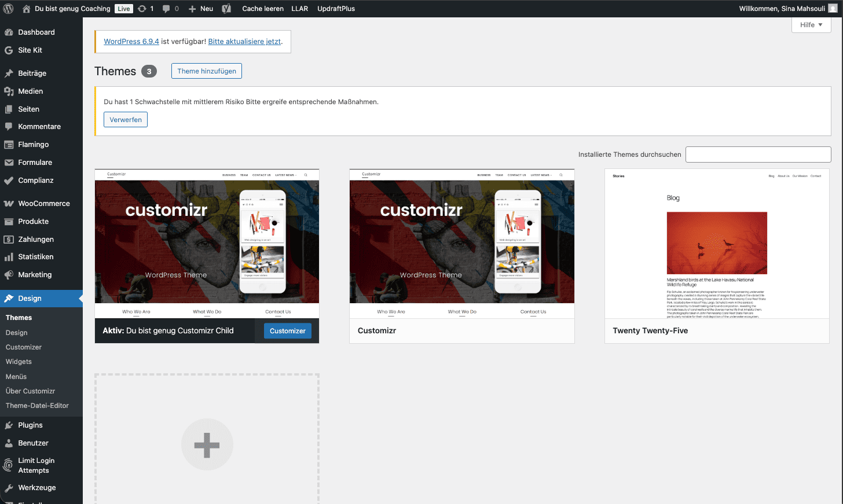Click the Zahlungen dollar icon
The width and height of the screenshot is (843, 504).
pos(9,240)
